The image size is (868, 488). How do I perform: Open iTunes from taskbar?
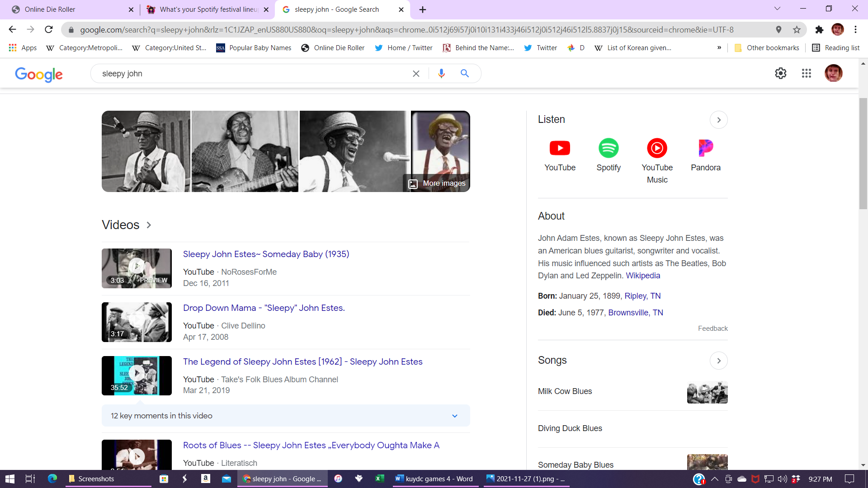coord(338,479)
